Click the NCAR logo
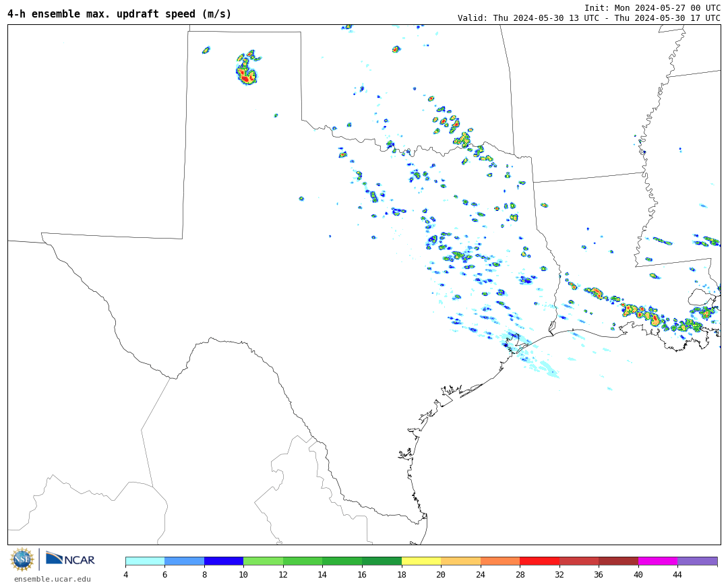 pos(70,558)
